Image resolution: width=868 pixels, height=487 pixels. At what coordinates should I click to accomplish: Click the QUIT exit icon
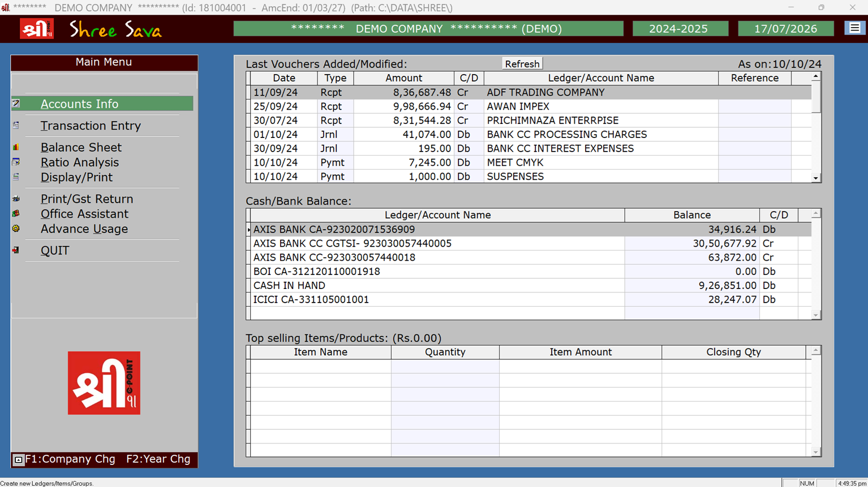16,250
